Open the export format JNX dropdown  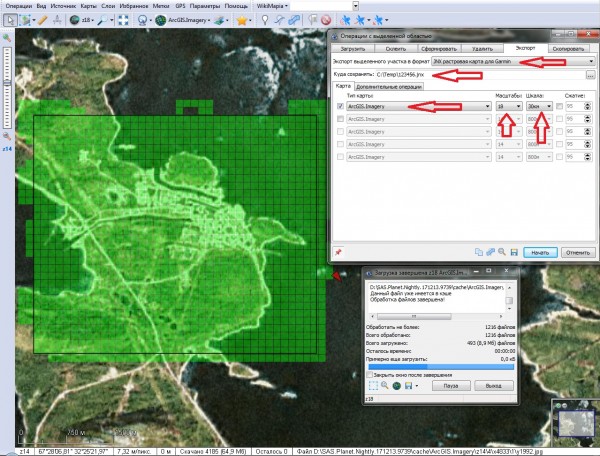pyautogui.click(x=513, y=61)
